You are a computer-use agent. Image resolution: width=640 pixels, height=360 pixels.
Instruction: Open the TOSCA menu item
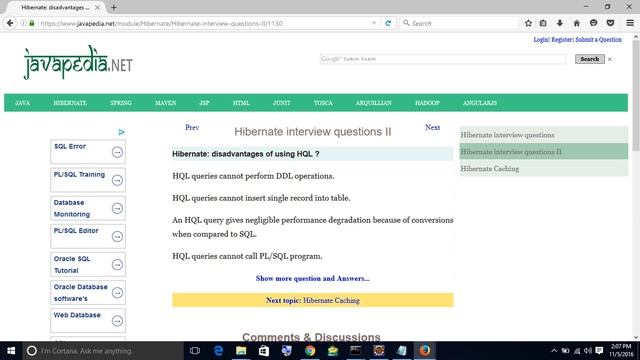[x=323, y=103]
